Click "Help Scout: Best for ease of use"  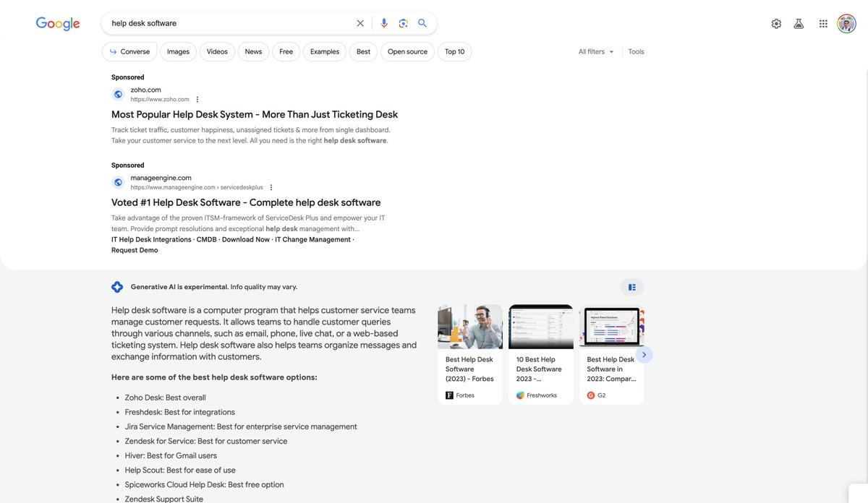tap(180, 470)
